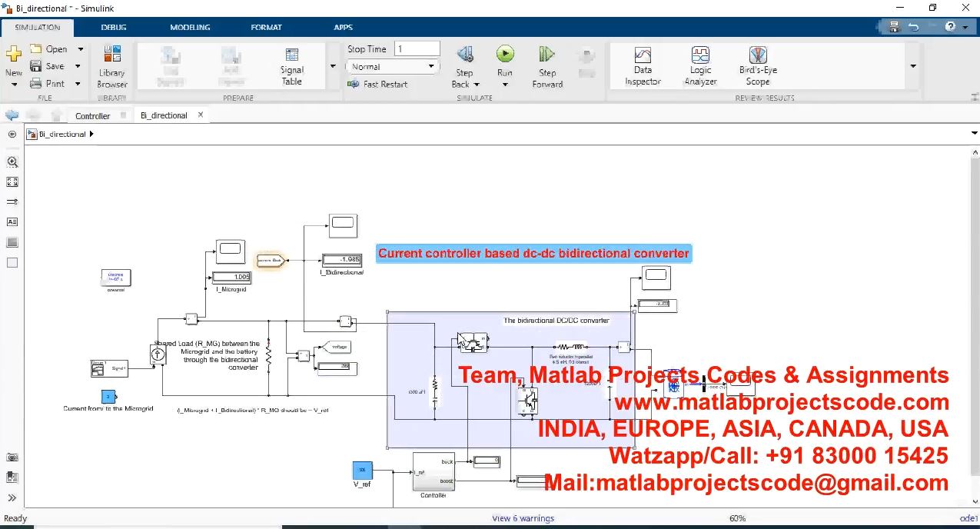Click the sample time arrow icon in the palette

pos(12,201)
